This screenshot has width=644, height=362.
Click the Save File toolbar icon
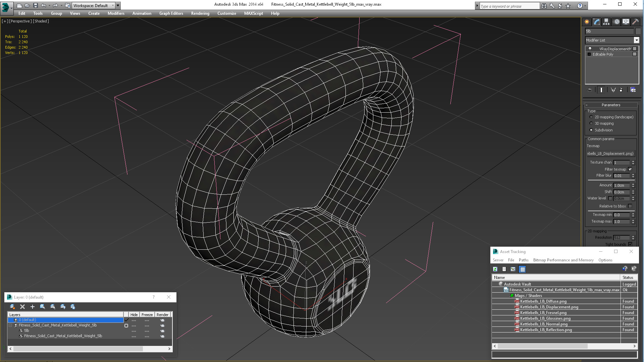tap(36, 5)
